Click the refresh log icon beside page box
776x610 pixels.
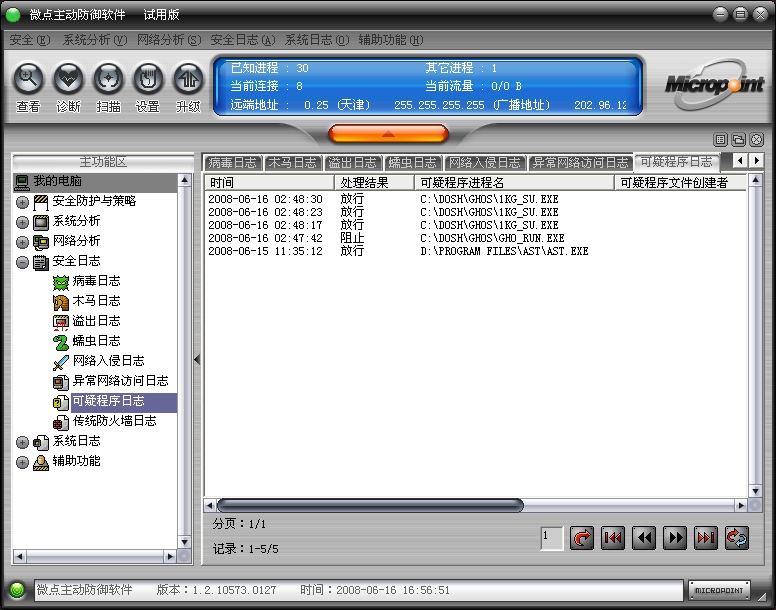click(581, 538)
